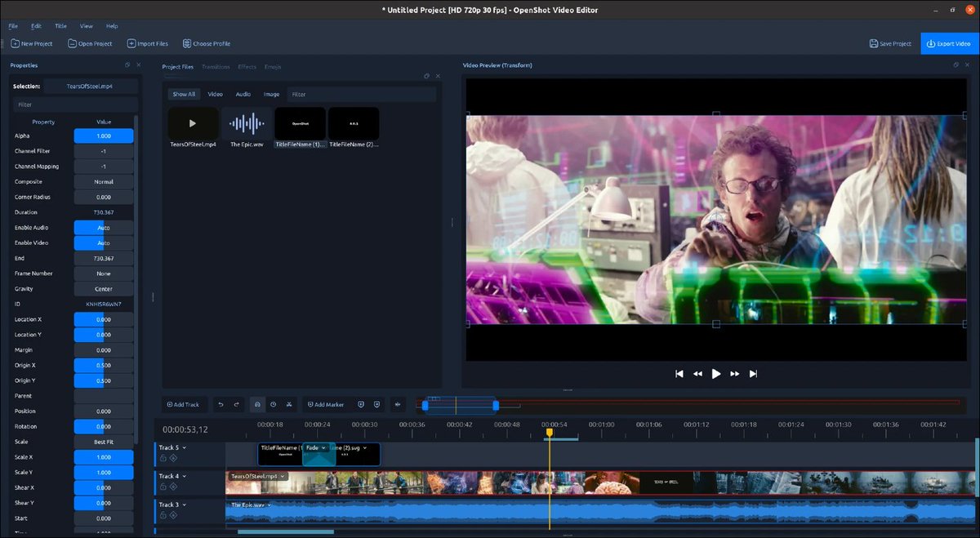Click the timeline undo icon
The height and width of the screenshot is (538, 980).
220,404
